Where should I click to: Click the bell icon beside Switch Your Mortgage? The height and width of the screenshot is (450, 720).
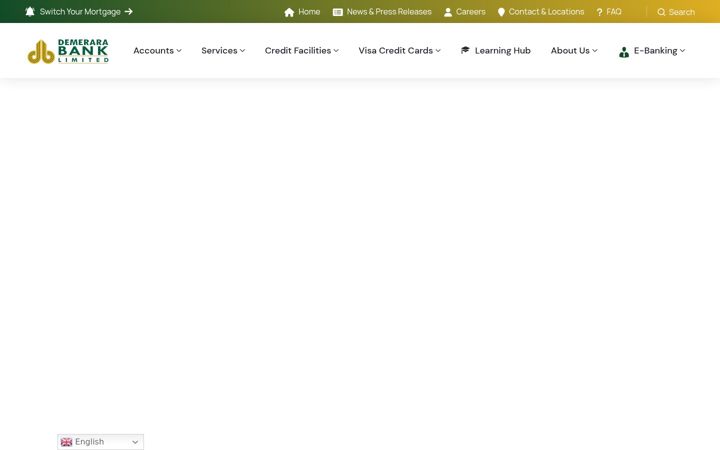(30, 11)
